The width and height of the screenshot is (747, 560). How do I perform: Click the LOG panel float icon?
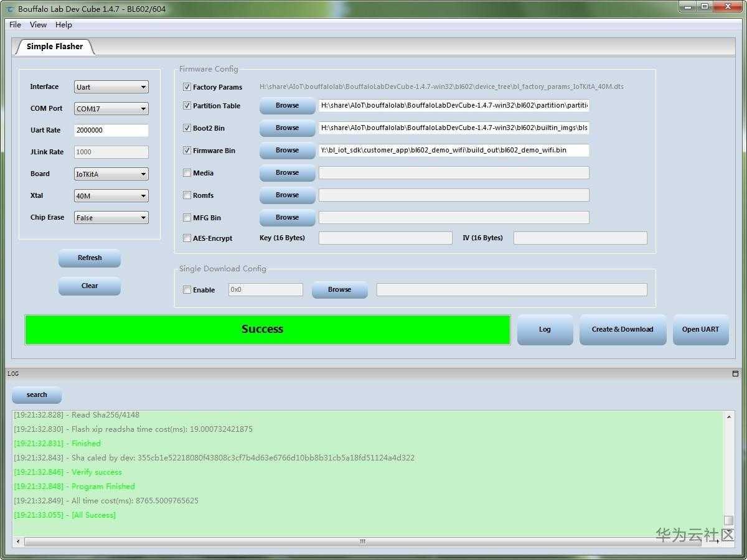click(735, 374)
